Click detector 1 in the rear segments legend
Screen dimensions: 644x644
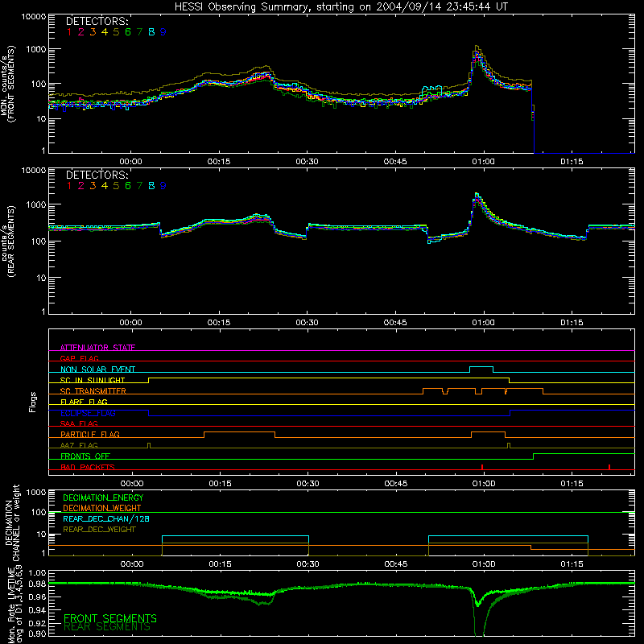pyautogui.click(x=69, y=186)
